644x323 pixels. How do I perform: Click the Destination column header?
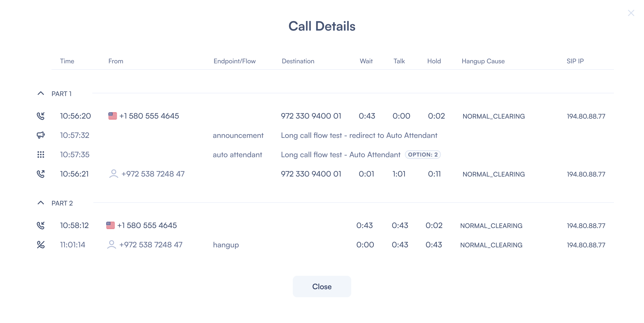pyautogui.click(x=298, y=61)
